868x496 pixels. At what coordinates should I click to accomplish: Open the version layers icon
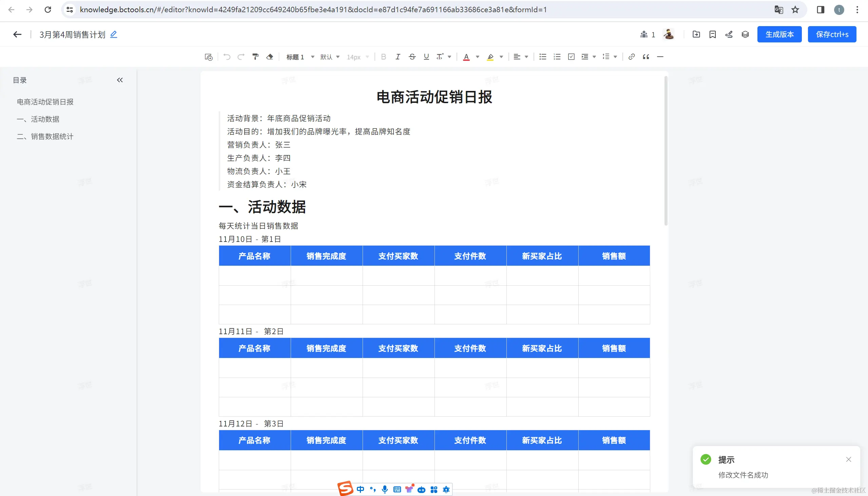pyautogui.click(x=745, y=34)
